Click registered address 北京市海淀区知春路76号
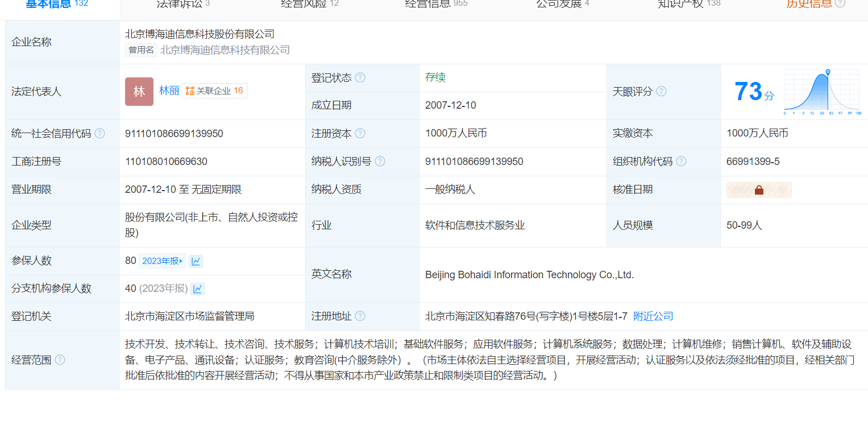 (526, 316)
